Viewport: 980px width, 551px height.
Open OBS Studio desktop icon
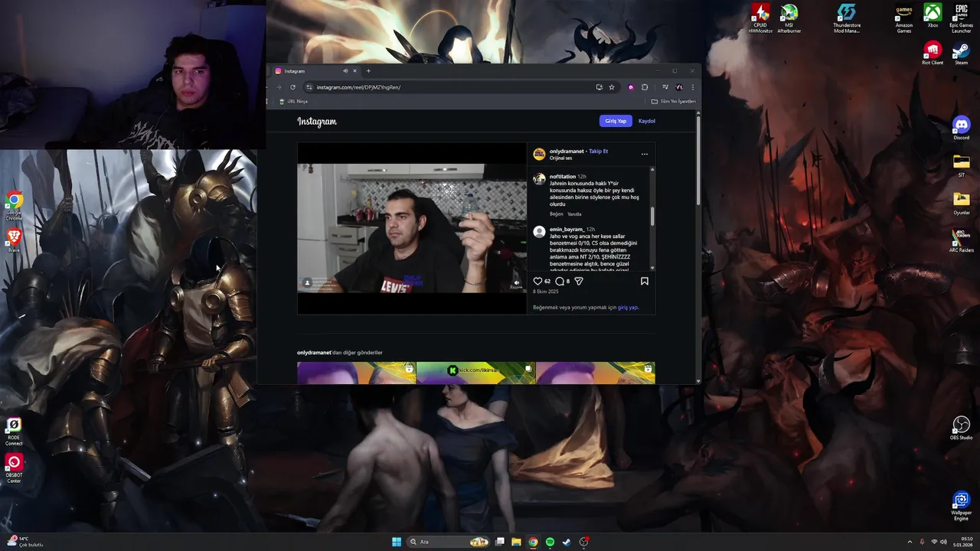coord(961,428)
